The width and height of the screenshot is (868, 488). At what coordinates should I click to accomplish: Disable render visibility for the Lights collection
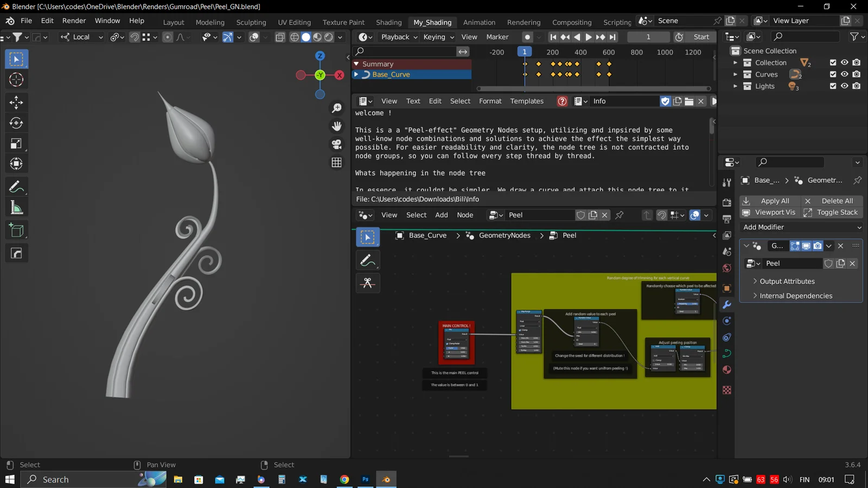click(x=857, y=86)
